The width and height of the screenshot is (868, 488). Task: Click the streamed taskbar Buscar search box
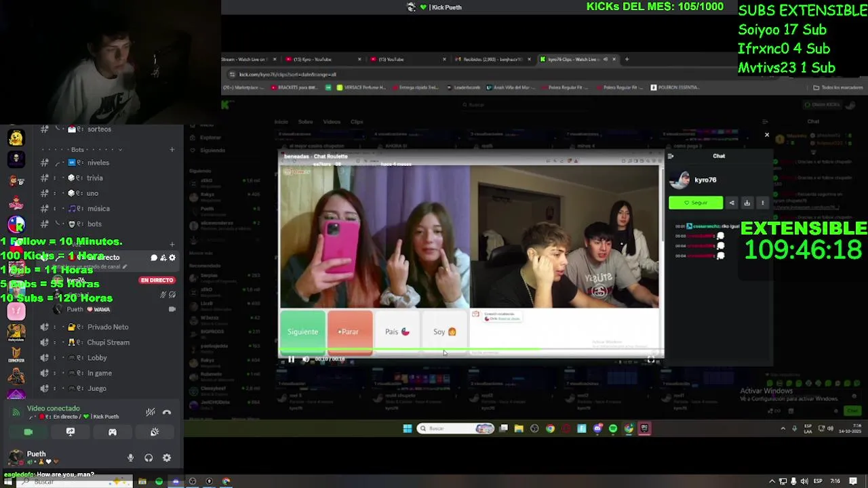456,428
